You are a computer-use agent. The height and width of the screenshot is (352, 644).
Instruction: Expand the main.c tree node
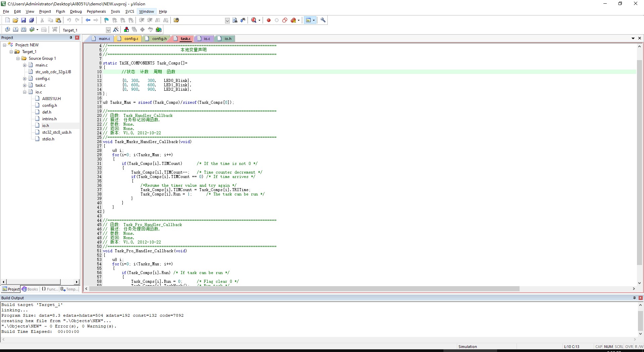coord(24,65)
